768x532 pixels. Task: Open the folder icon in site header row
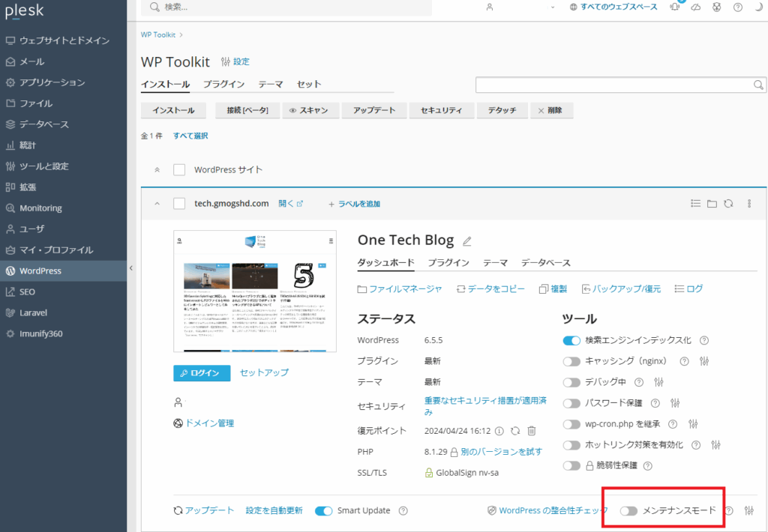[x=712, y=203]
